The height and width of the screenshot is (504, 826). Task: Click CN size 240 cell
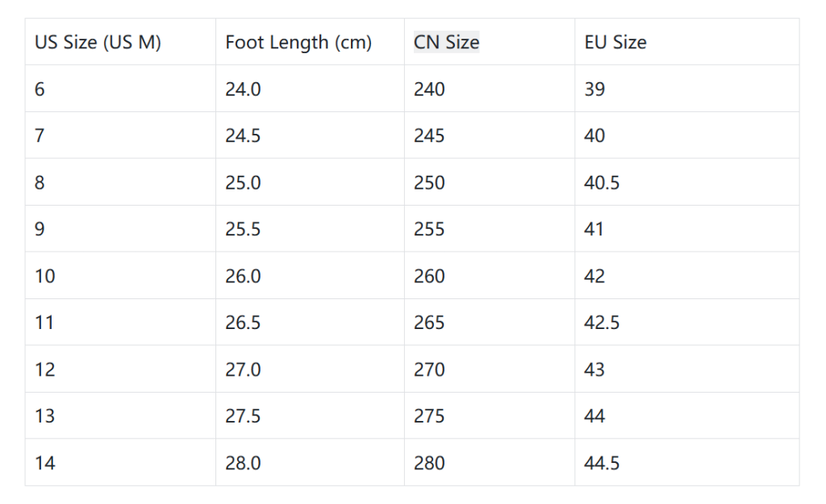[429, 89]
